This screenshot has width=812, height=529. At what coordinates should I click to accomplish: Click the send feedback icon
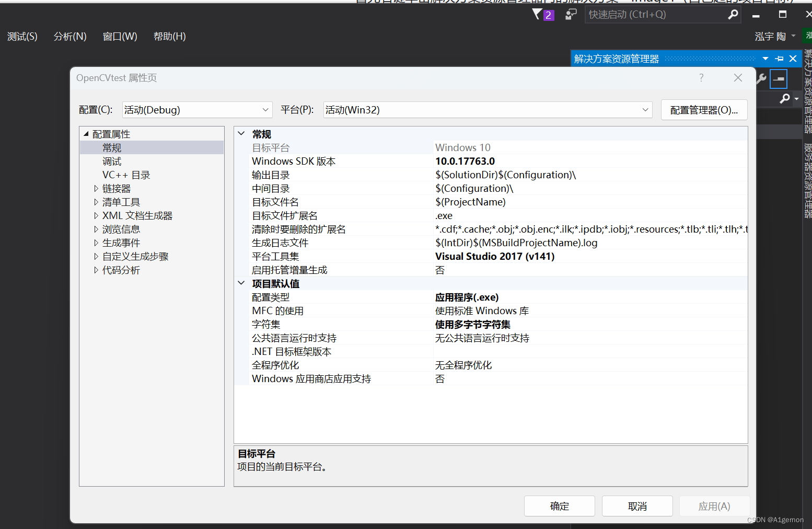pos(571,15)
